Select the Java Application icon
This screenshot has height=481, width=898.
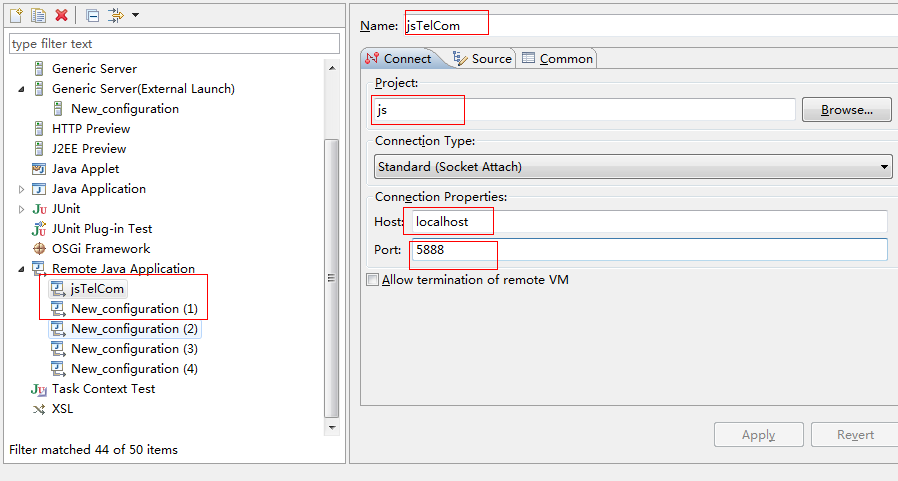(39, 189)
